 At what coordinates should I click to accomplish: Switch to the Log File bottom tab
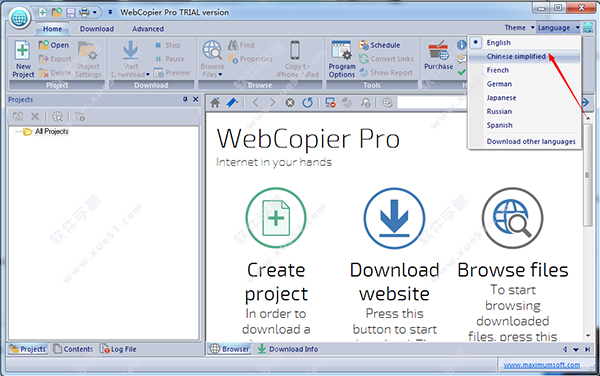(118, 349)
